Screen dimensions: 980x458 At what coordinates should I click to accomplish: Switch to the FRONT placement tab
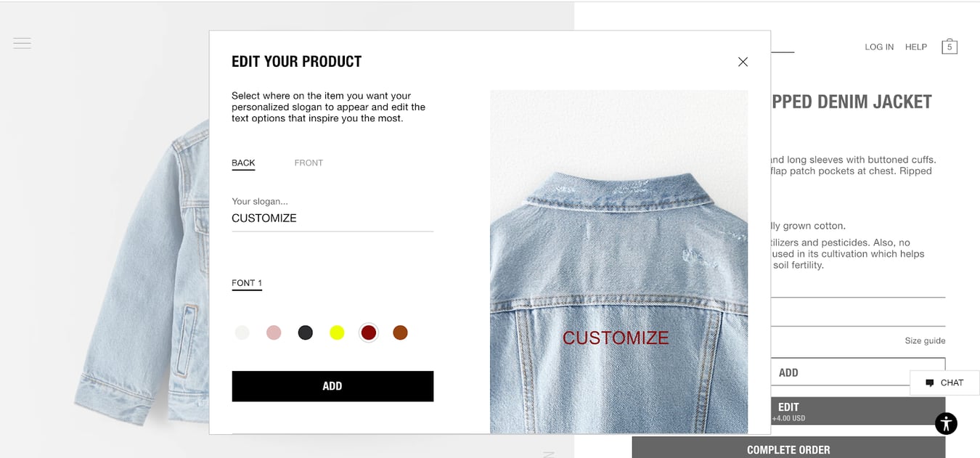click(x=309, y=163)
